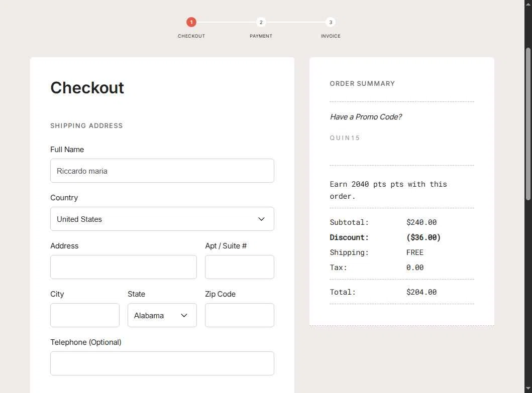Open the State dropdown showing Alabama
Viewport: 532px width, 393px height.
point(162,315)
